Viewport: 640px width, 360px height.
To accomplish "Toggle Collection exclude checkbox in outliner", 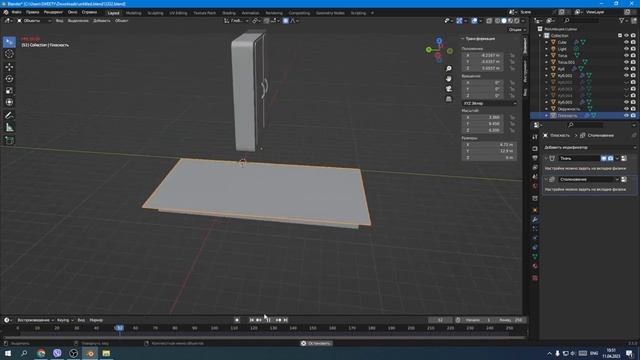I will coord(620,36).
